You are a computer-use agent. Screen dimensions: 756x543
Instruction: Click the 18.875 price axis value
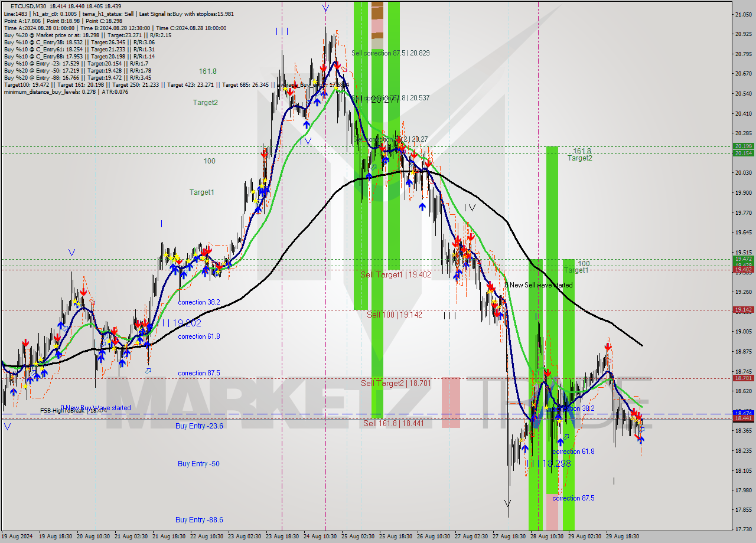click(x=744, y=351)
